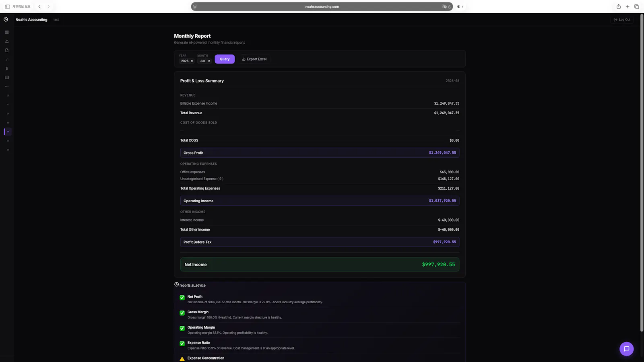Click the Export Excel button
Image resolution: width=644 pixels, height=362 pixels.
click(254, 59)
